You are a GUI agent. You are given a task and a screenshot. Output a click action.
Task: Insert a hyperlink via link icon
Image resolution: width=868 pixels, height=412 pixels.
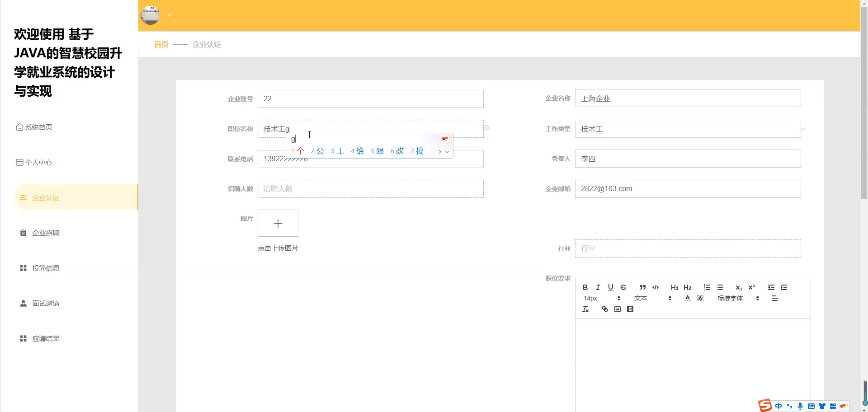coord(604,309)
